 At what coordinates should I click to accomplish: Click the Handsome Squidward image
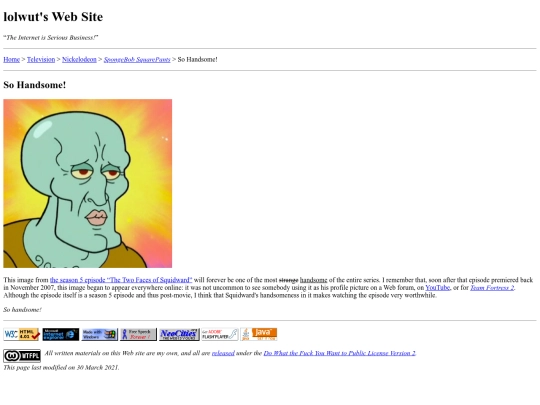pos(88,184)
